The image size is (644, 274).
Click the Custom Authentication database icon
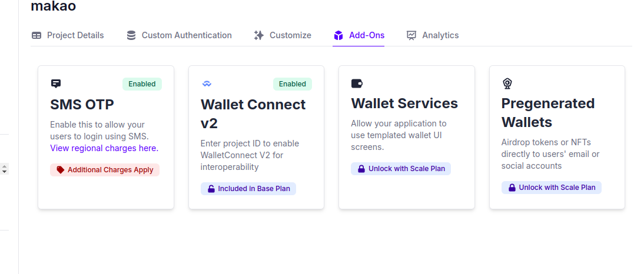pos(131,35)
